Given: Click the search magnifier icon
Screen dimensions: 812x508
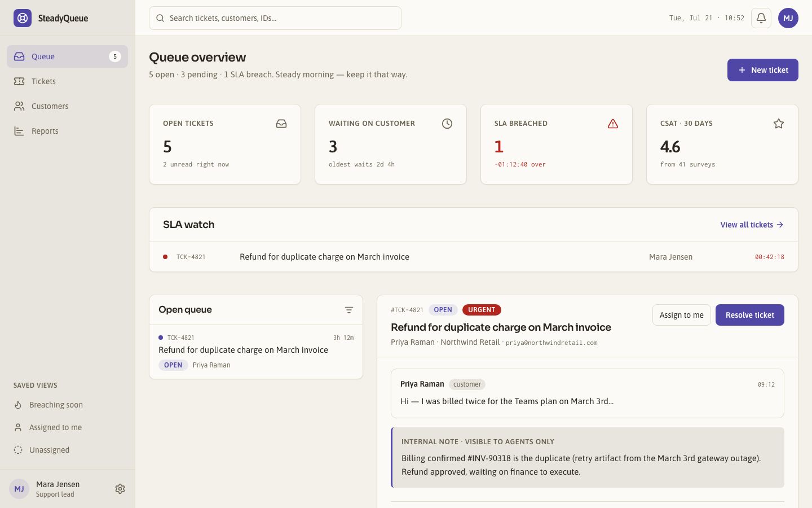Looking at the screenshot, I should [160, 18].
